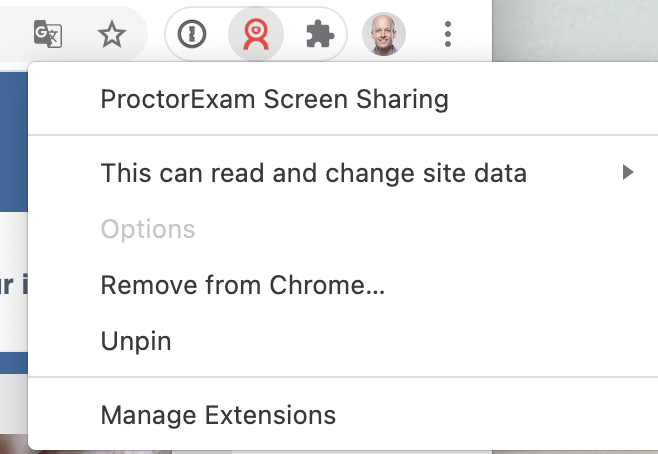Select Remove from Chrome…
This screenshot has height=454, width=658.
(x=243, y=285)
